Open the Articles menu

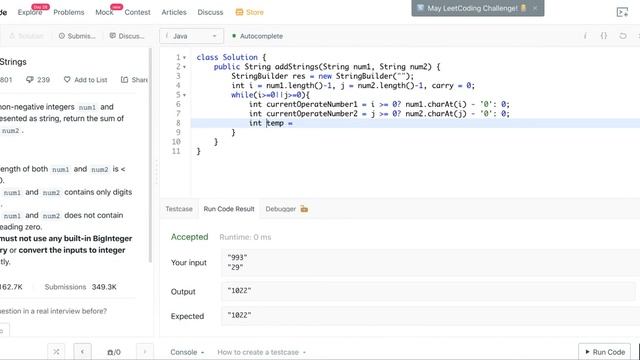tap(174, 12)
